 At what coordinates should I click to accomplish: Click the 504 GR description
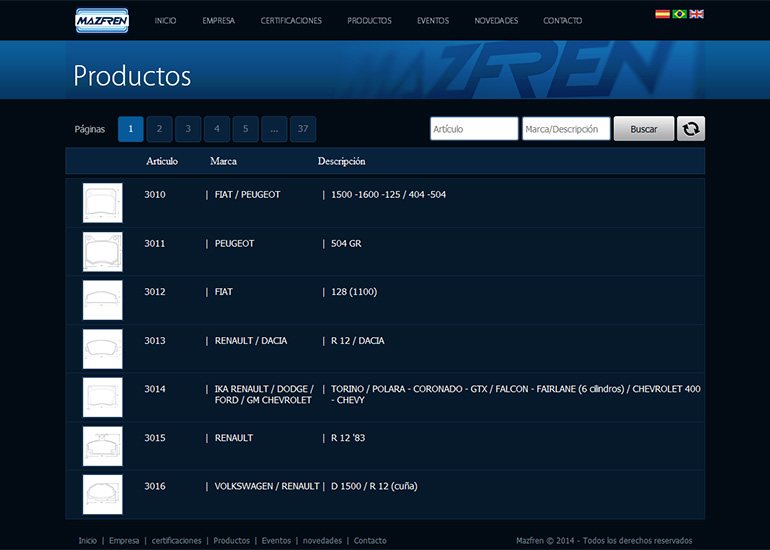tap(346, 244)
